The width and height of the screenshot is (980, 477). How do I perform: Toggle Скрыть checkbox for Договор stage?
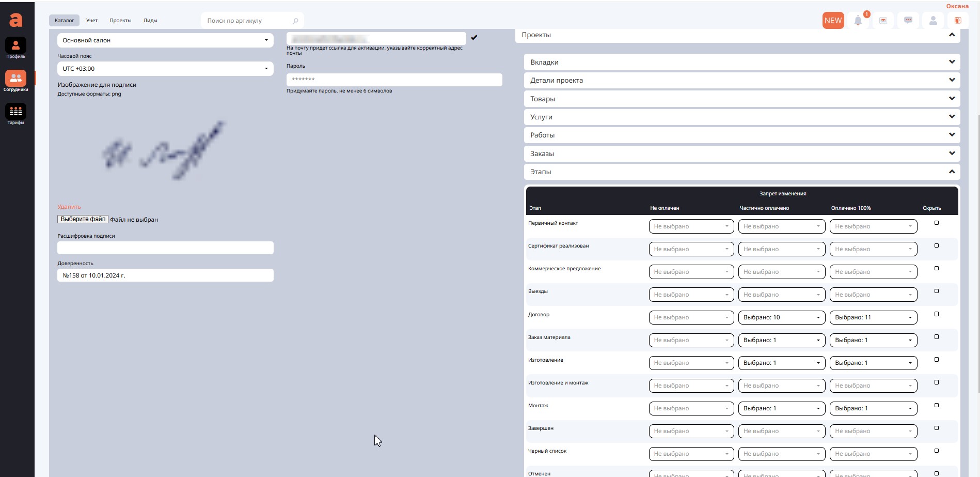pos(937,314)
